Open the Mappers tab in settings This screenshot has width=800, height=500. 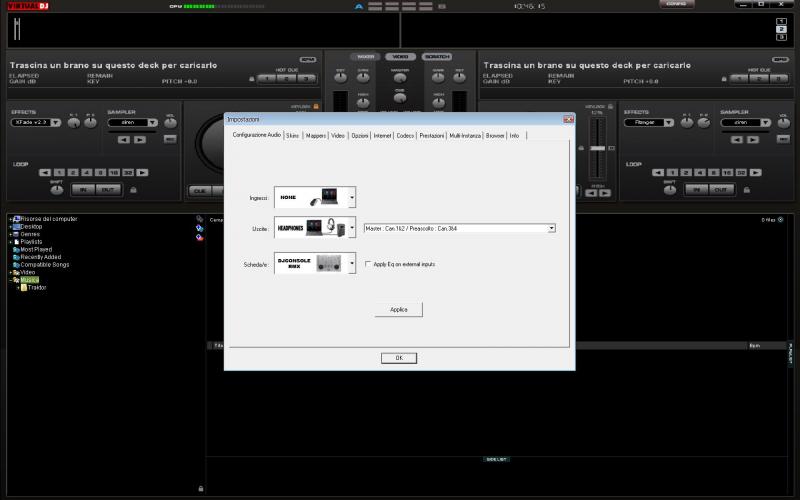click(316, 136)
